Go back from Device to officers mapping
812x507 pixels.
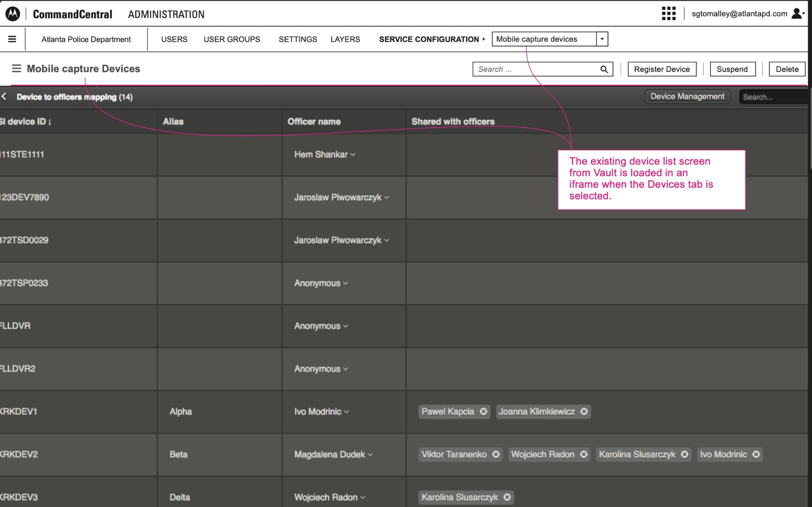(4, 96)
